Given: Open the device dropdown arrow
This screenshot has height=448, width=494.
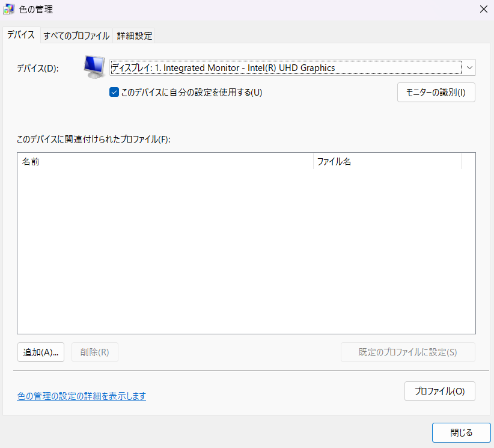Looking at the screenshot, I should (469, 67).
